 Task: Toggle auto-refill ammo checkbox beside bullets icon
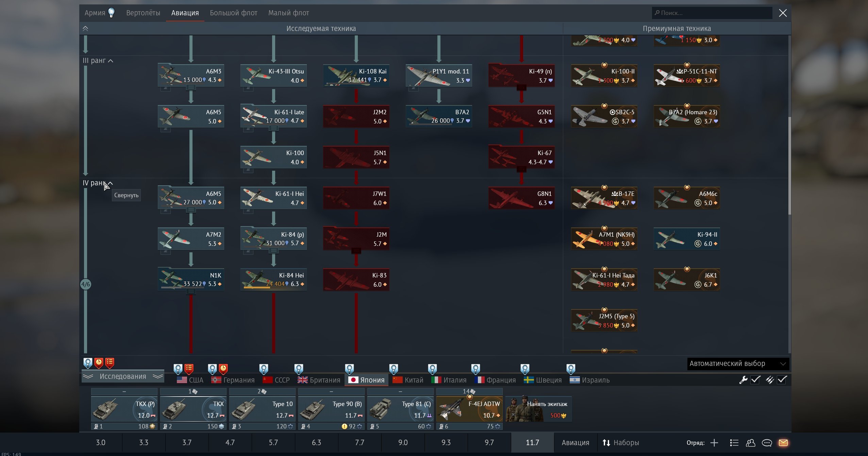click(782, 379)
